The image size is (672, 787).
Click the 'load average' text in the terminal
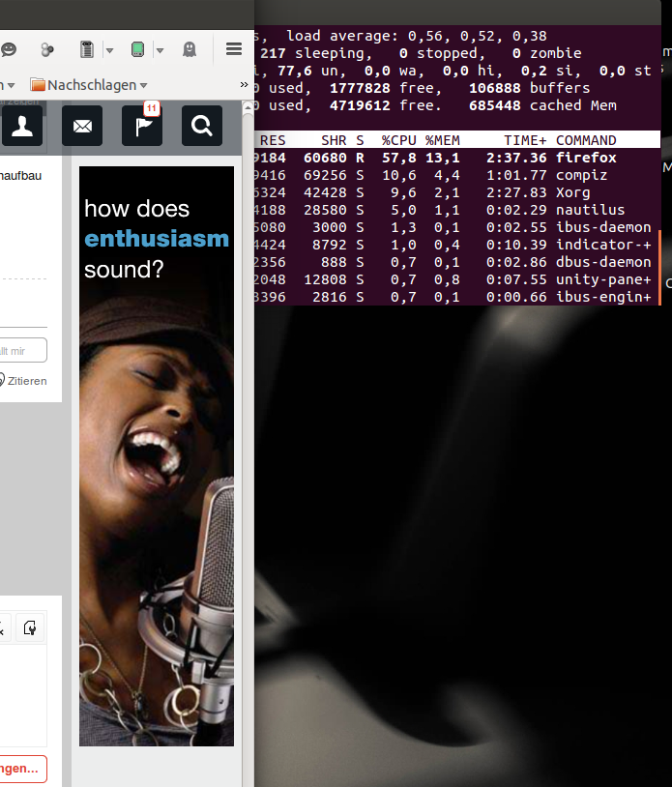click(341, 36)
